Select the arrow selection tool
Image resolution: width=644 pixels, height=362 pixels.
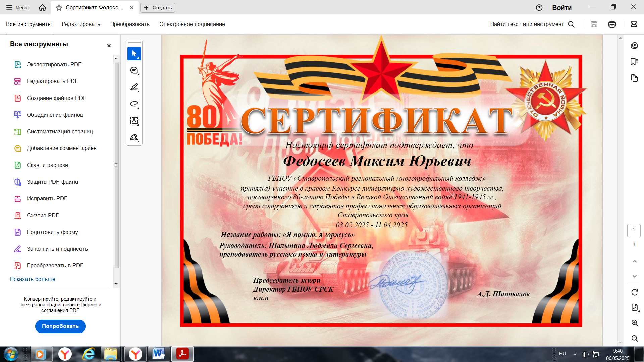click(x=134, y=54)
